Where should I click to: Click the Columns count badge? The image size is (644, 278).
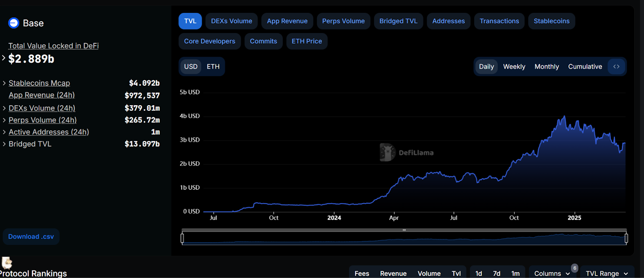pos(575,268)
